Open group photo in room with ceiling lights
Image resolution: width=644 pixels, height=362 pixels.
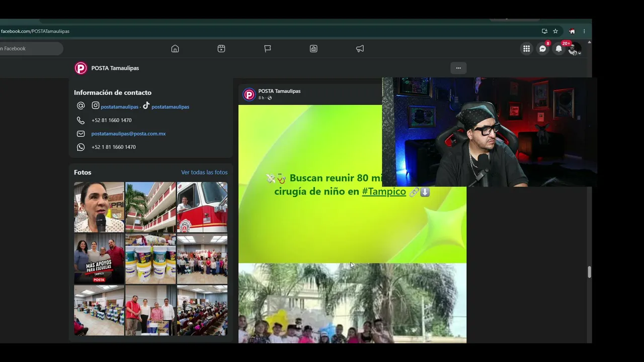click(x=202, y=259)
